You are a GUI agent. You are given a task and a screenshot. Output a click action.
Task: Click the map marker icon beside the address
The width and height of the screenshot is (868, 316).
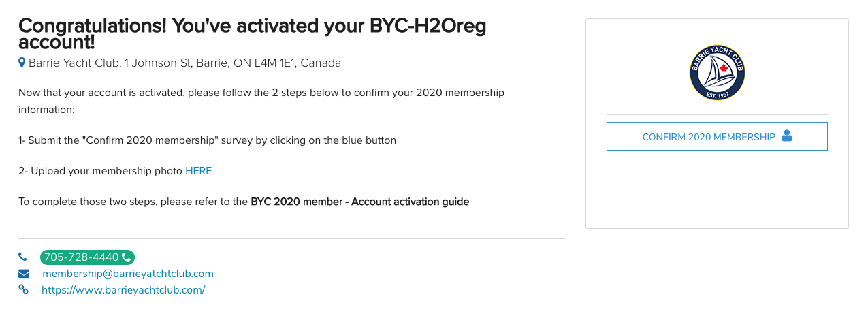pyautogui.click(x=22, y=63)
